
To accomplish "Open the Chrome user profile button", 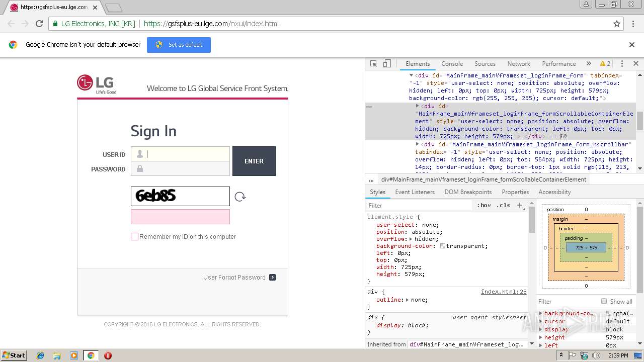I will point(586,5).
